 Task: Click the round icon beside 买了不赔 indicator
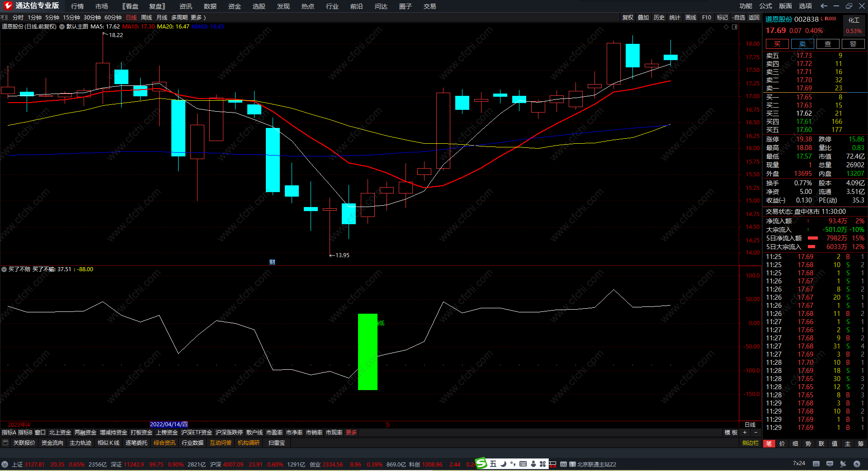(4, 269)
